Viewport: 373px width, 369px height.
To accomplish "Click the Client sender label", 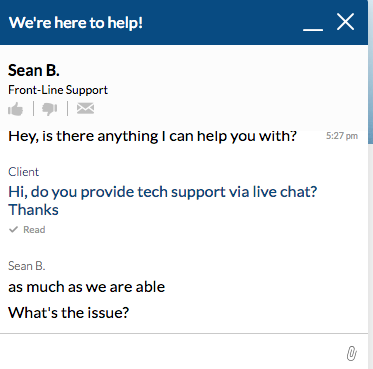I will [x=23, y=172].
